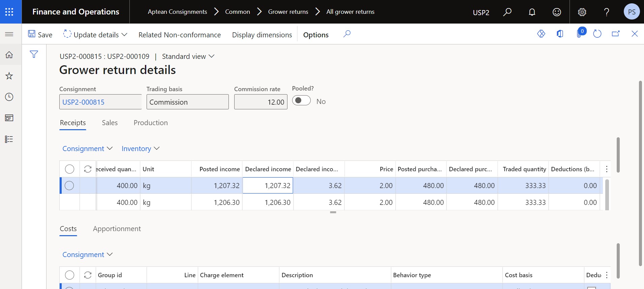The image size is (644, 289).
Task: Select all rows in receipts grid
Action: click(69, 169)
